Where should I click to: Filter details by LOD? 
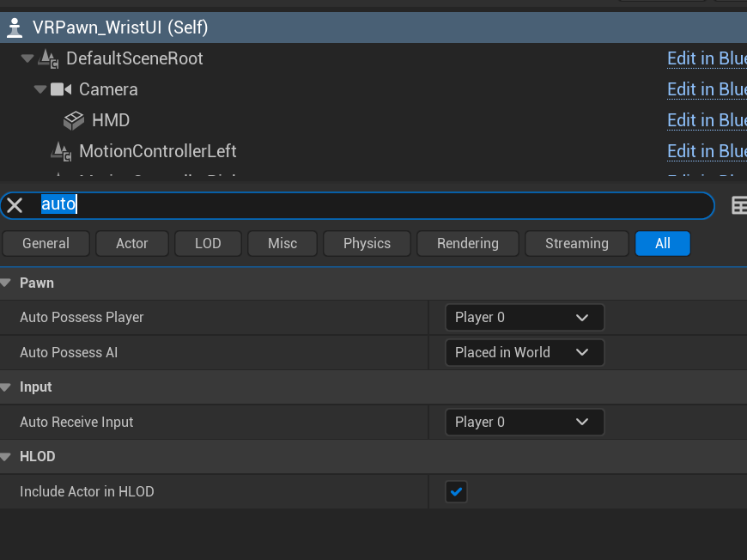pyautogui.click(x=208, y=244)
